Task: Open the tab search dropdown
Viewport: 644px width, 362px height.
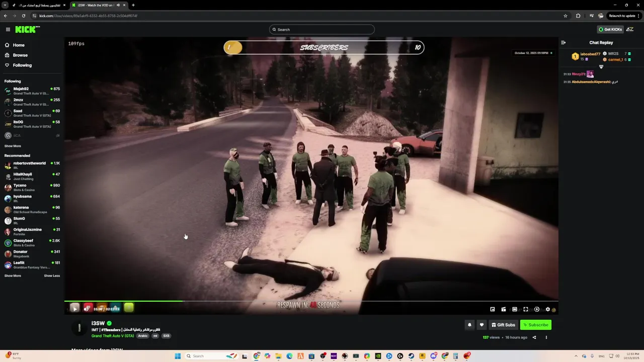Action: [6, 5]
